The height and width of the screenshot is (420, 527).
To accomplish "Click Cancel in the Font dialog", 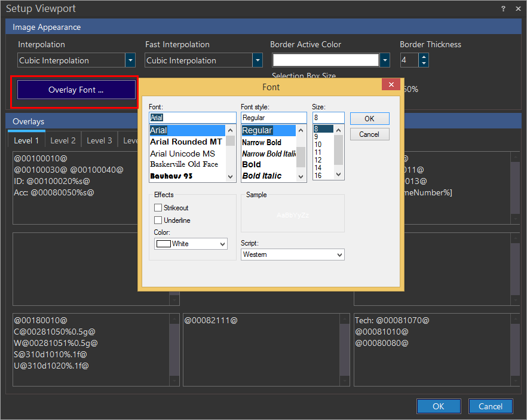I will click(369, 134).
